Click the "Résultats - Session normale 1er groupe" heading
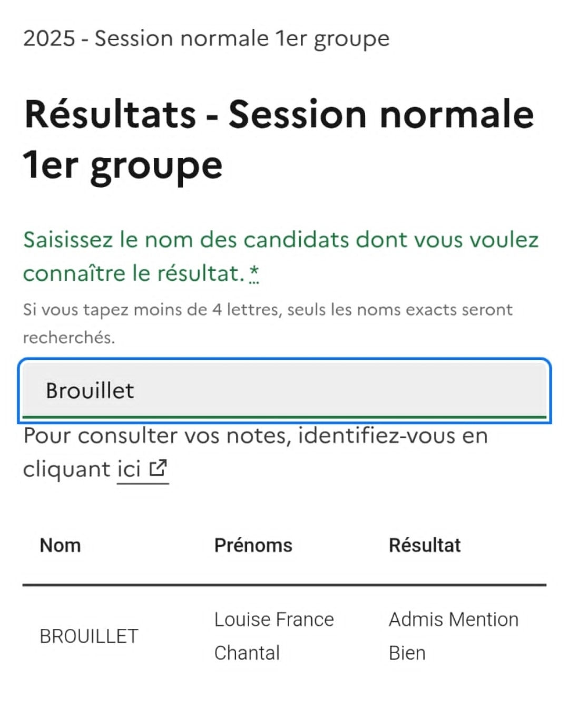 coord(279,140)
